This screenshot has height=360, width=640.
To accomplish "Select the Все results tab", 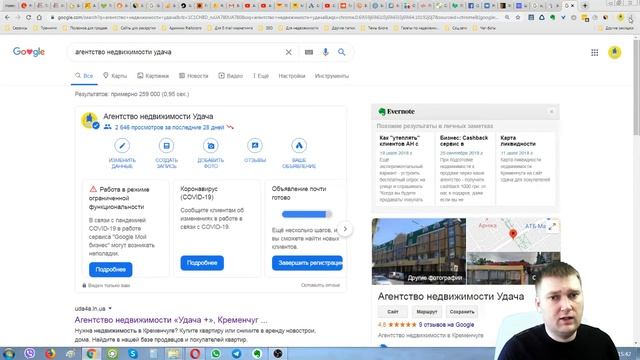I will [84, 76].
